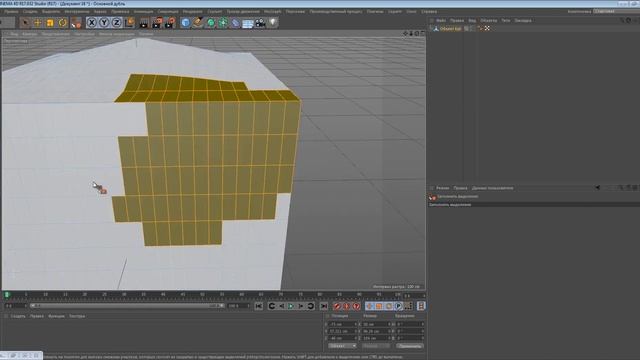Click the Применить apply button
Screen dimensions: 640x360
(409, 346)
